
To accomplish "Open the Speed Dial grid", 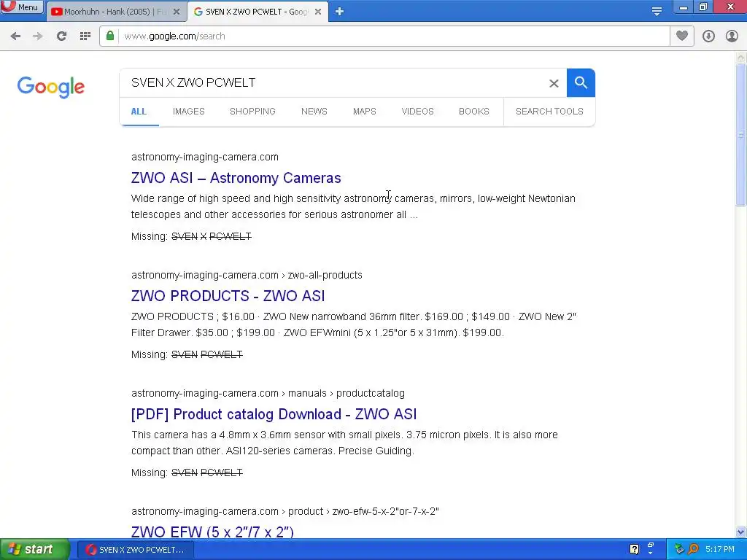I will tap(85, 36).
